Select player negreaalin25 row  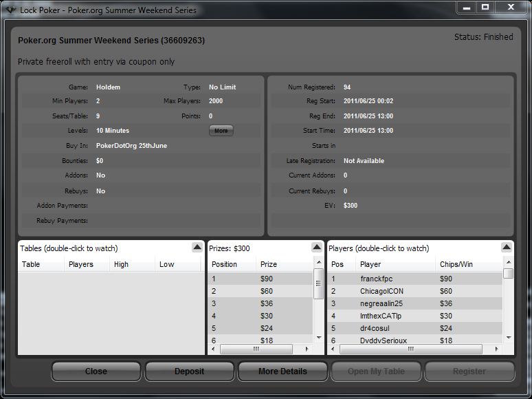(415, 303)
